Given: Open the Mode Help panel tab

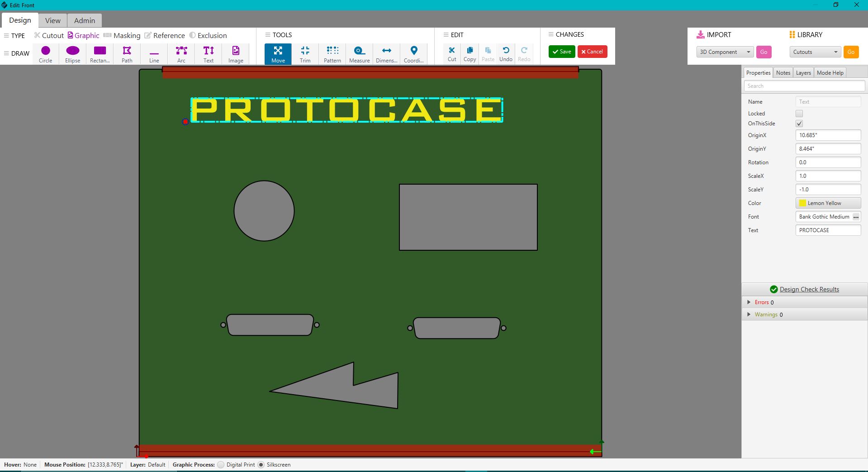Looking at the screenshot, I should (x=830, y=73).
